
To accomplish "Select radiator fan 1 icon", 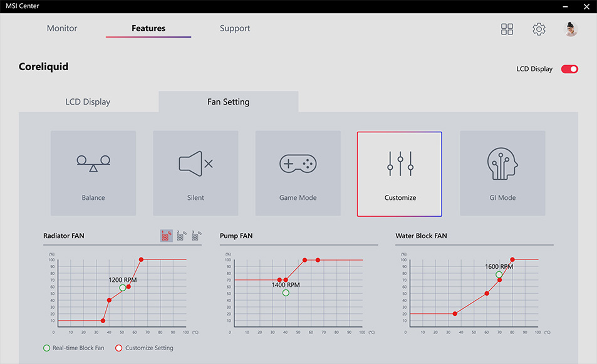I will coord(166,236).
